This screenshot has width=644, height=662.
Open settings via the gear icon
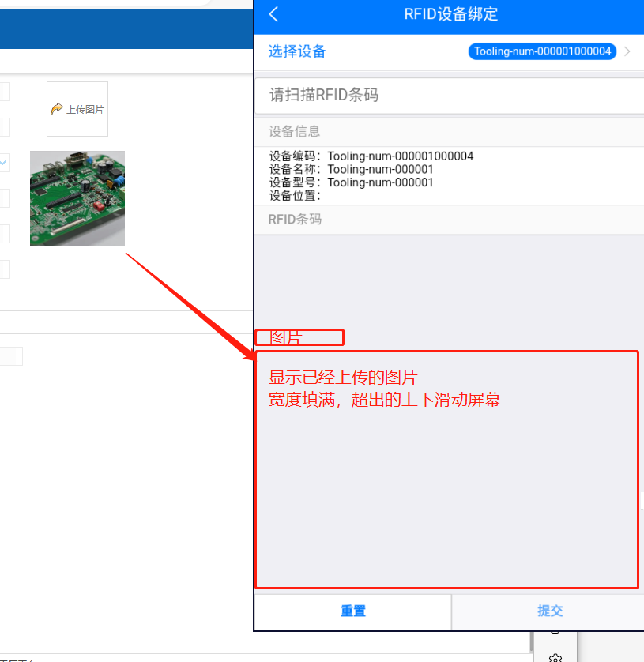click(555, 657)
